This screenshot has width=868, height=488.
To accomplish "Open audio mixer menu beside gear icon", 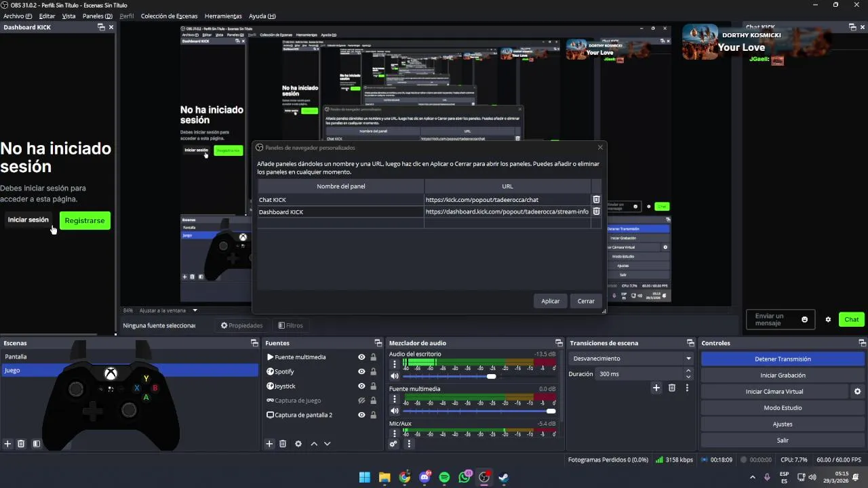I will [409, 444].
